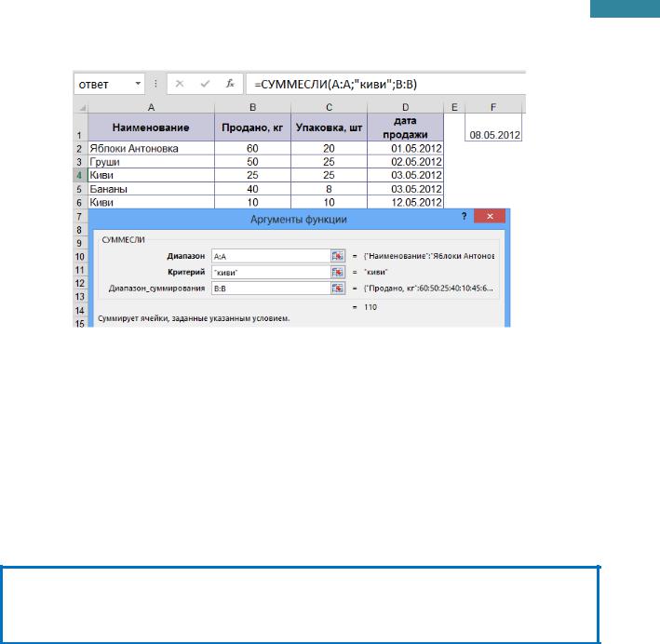Close the Аргументы функции dialog
Viewport: 660px width, 644px height.
pos(490,216)
